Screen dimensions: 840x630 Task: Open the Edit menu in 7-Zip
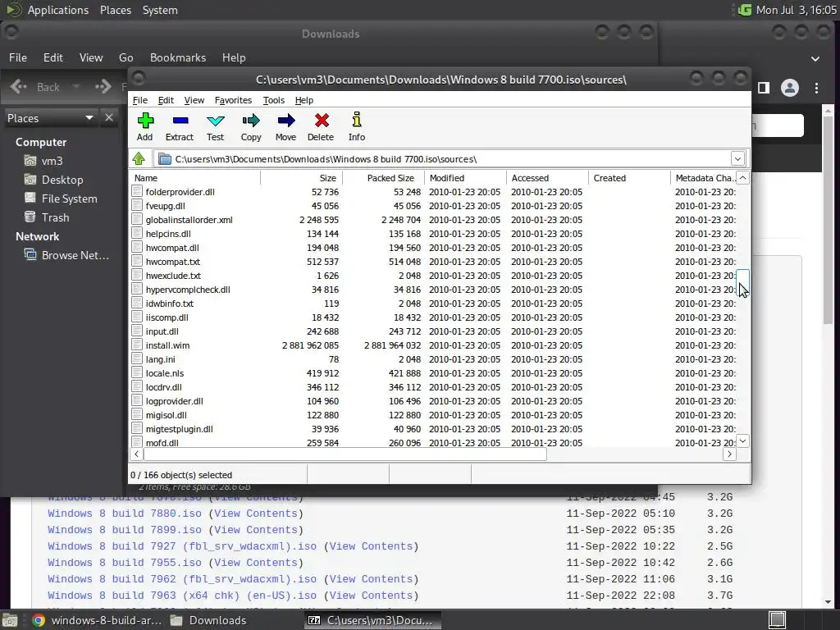[x=166, y=100]
